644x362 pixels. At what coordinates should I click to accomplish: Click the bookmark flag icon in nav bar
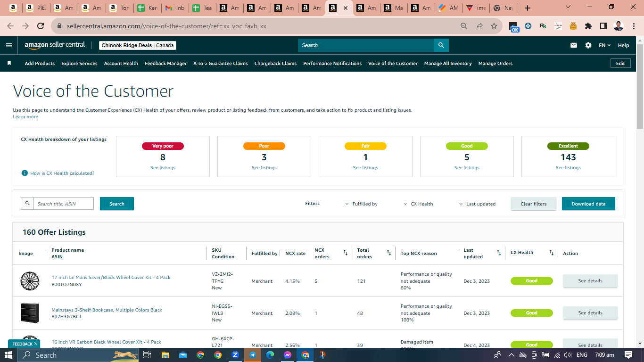point(9,63)
